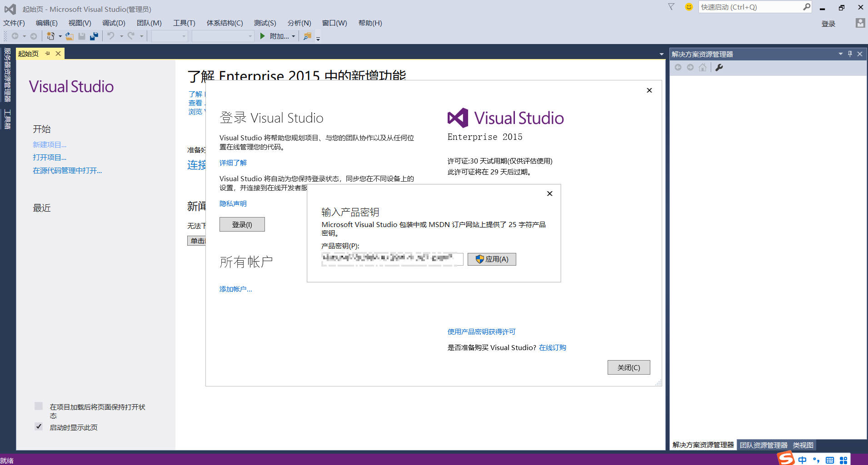The height and width of the screenshot is (465, 868).
Task: Click the 添加帐户... link
Action: (235, 289)
